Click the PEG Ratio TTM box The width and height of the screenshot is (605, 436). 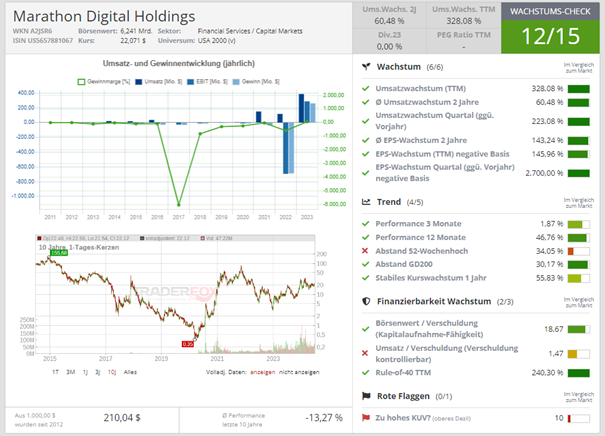(464, 41)
